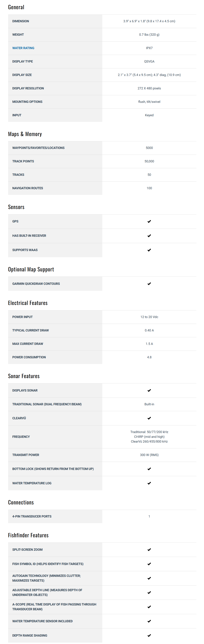Click the Fish Symbol ID checkmark

pos(149,564)
